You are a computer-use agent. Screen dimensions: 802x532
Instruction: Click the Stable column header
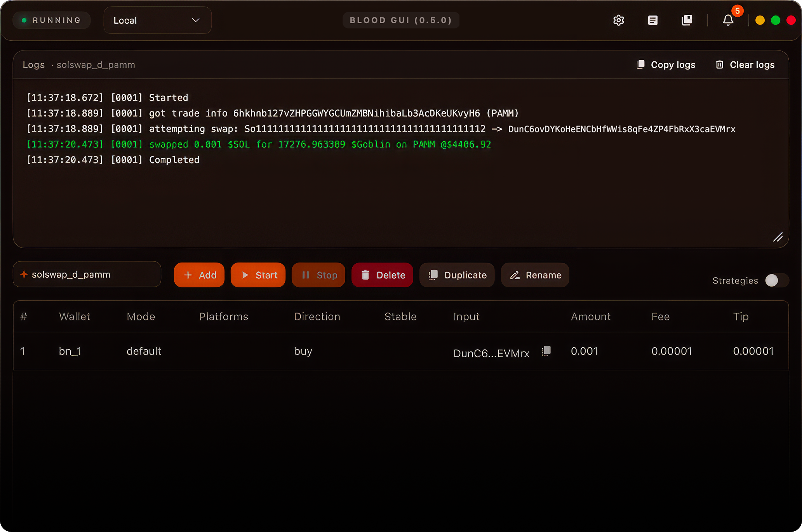(x=400, y=316)
